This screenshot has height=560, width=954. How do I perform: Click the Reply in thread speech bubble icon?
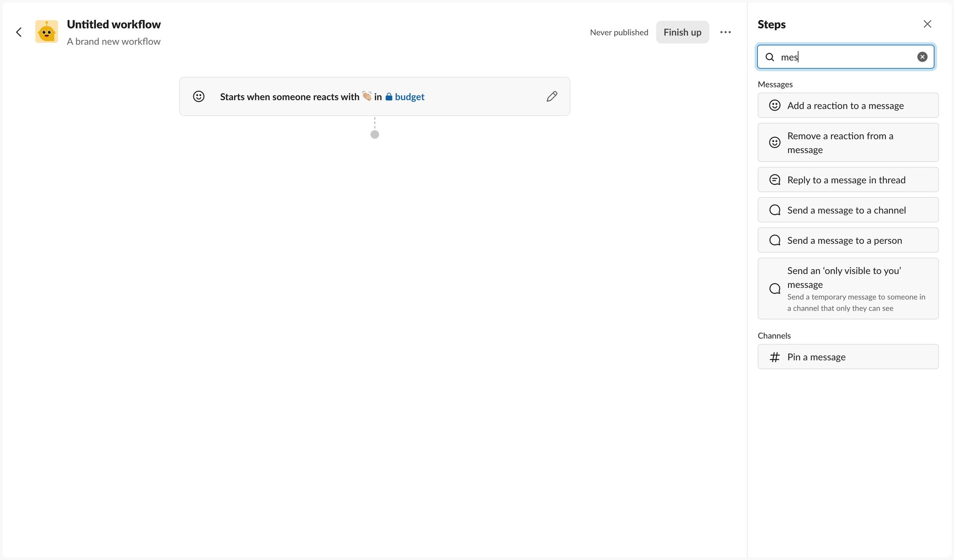[x=774, y=179]
